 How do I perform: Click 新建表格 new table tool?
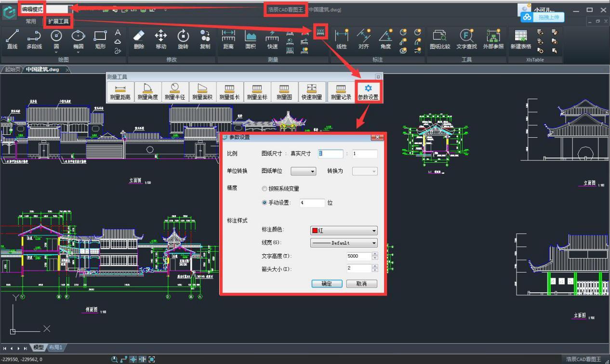point(520,39)
